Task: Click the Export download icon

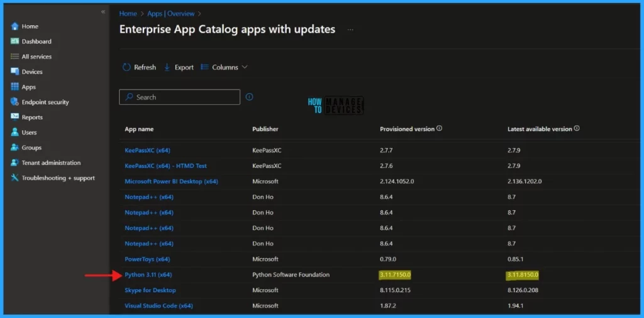Action: pyautogui.click(x=167, y=67)
